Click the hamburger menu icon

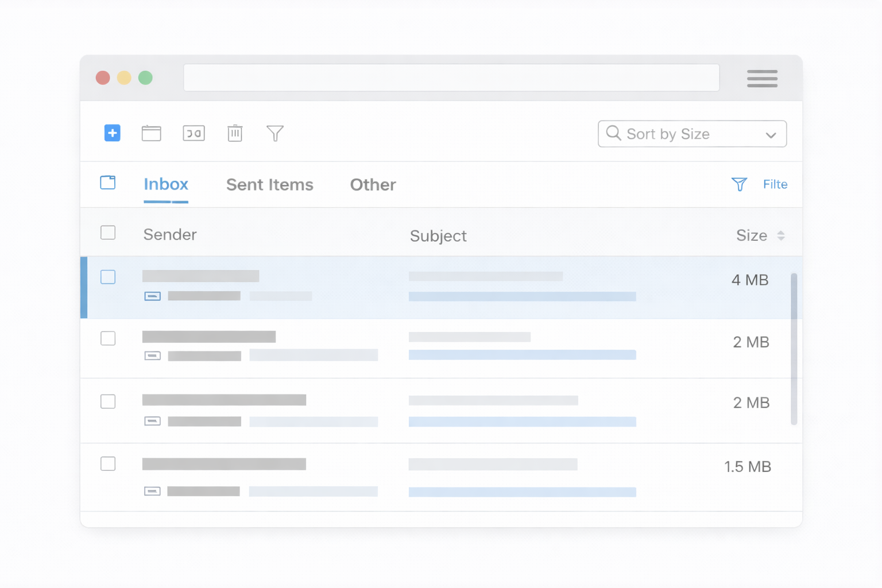click(762, 78)
